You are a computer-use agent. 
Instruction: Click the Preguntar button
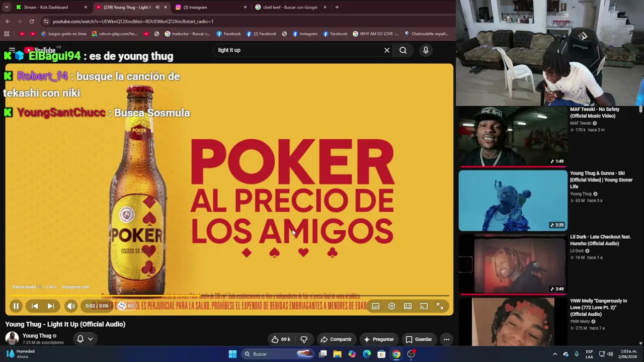click(379, 339)
